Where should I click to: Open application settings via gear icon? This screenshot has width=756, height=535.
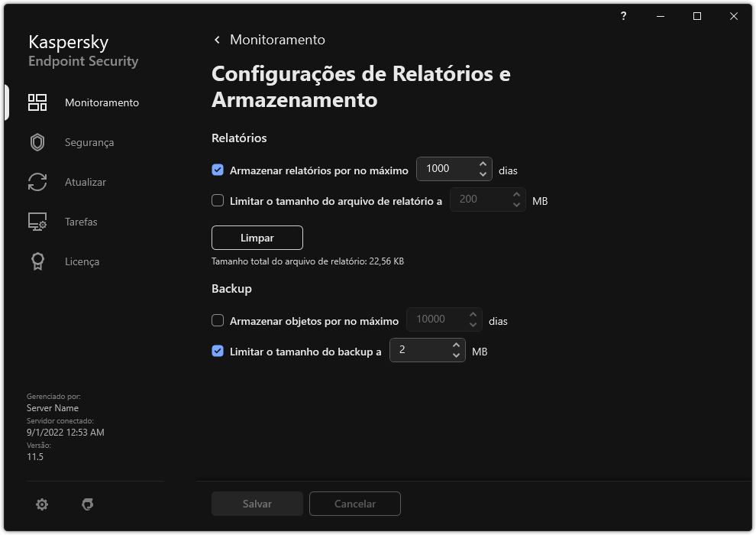(41, 504)
